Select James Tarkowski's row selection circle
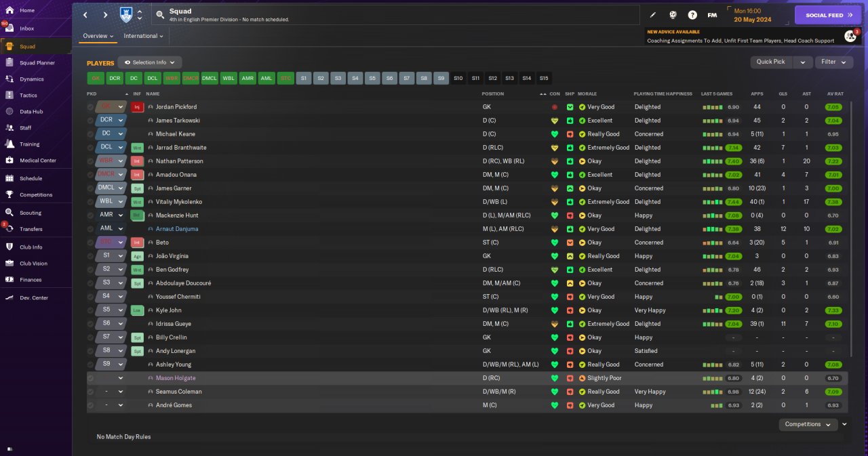 click(x=91, y=121)
